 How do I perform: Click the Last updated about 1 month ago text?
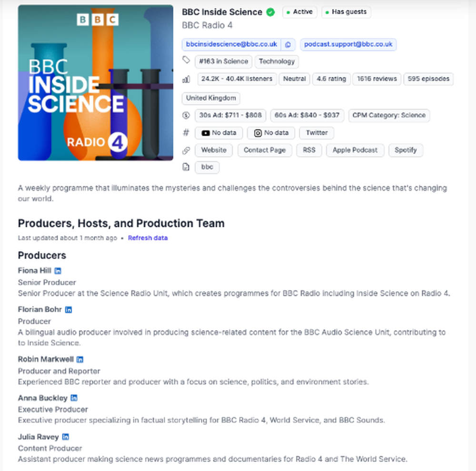pyautogui.click(x=68, y=238)
